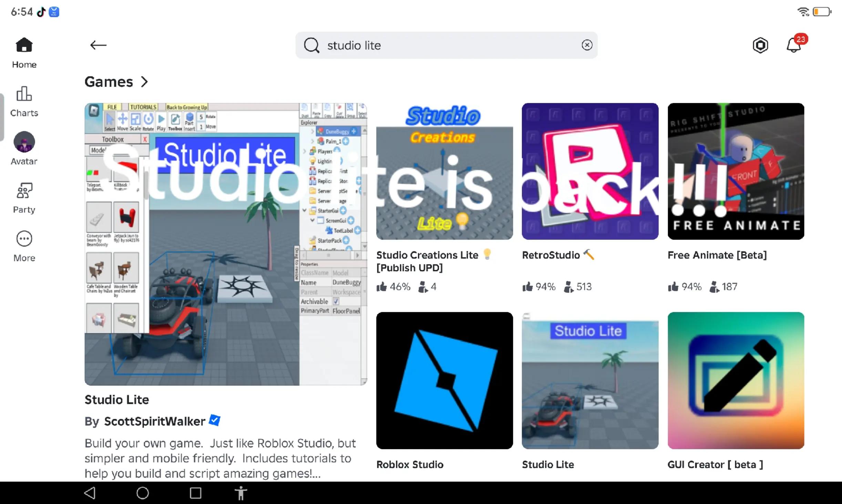Click the Roblox Studio title text
The image size is (842, 504).
click(410, 464)
